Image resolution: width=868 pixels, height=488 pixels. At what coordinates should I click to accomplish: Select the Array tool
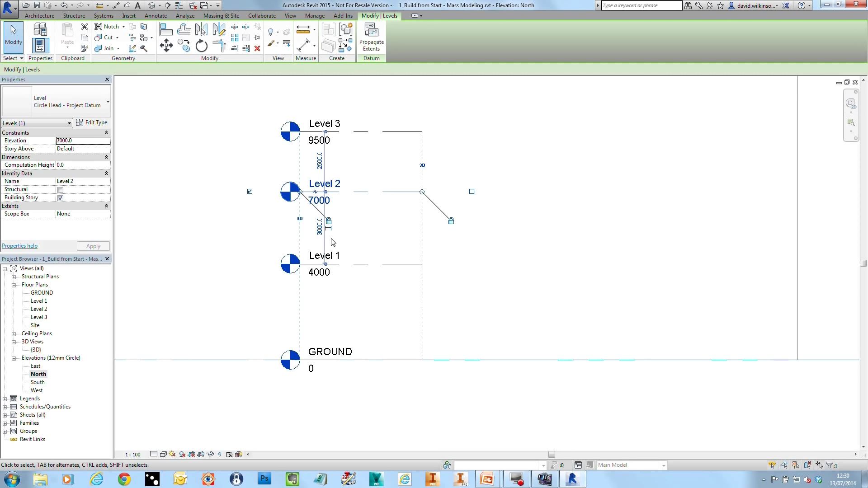[x=235, y=38]
